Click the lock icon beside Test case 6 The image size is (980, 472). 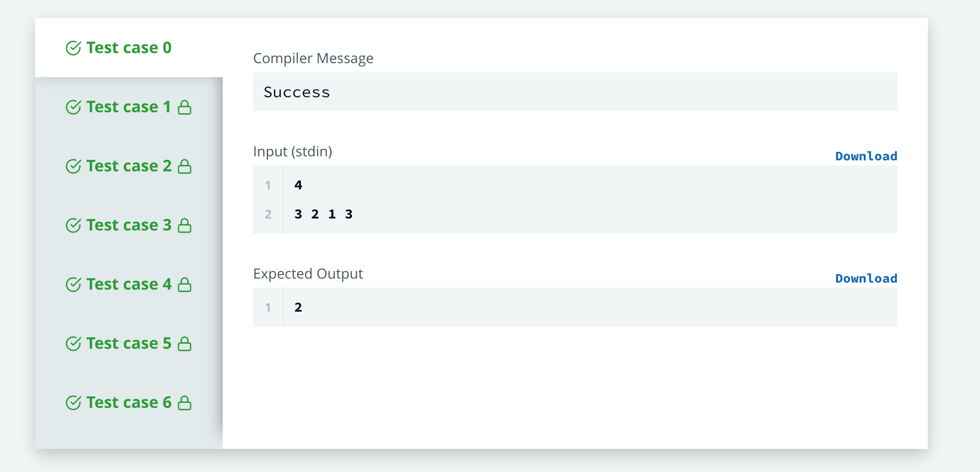coord(185,403)
